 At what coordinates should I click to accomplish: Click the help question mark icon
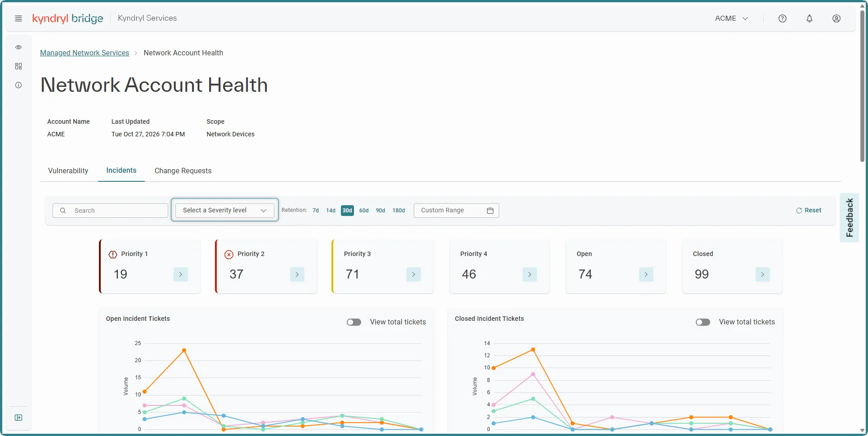click(x=783, y=18)
